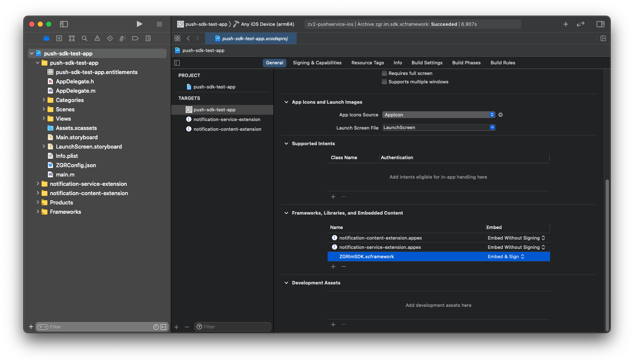The image size is (634, 364).
Task: Hide the project and targets list
Action: pos(177,63)
